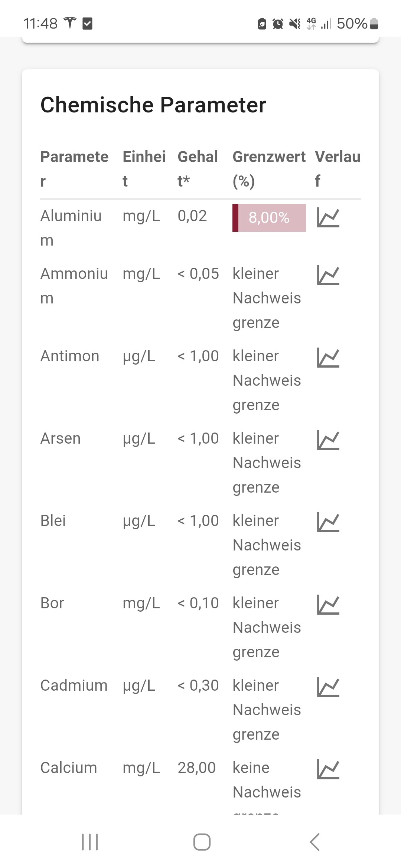View the Arsen trend chart icon
Image resolution: width=401 pixels, height=868 pixels.
[x=328, y=440]
